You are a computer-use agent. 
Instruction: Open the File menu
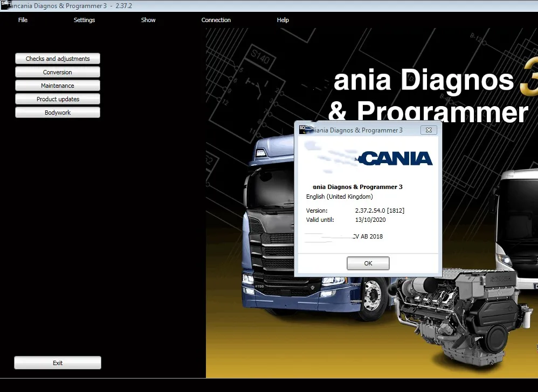(23, 20)
